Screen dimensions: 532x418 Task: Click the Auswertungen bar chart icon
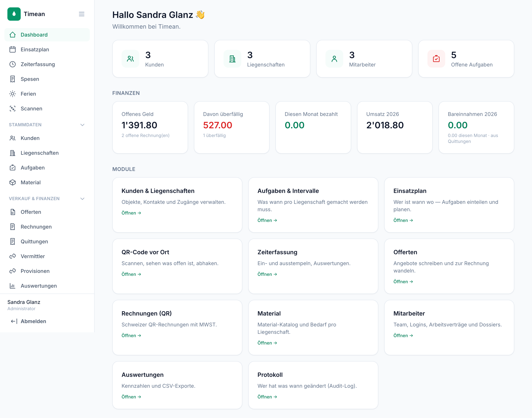[x=13, y=286]
